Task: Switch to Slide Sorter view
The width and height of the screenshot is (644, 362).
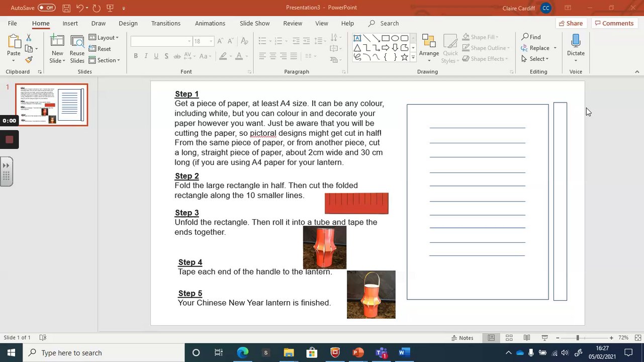Action: coord(509,338)
